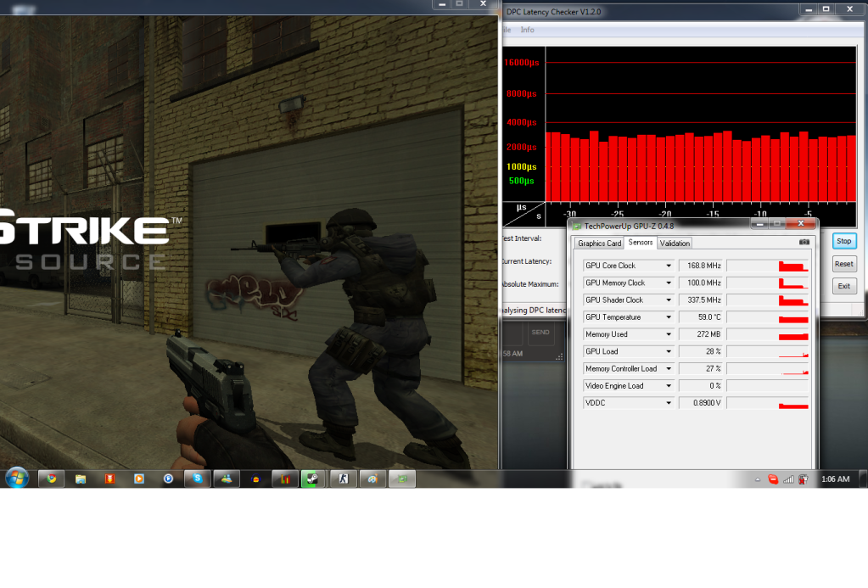Screen dimensions: 868x588
Task: Launch the blue round play-button taskbar icon
Action: click(x=168, y=479)
